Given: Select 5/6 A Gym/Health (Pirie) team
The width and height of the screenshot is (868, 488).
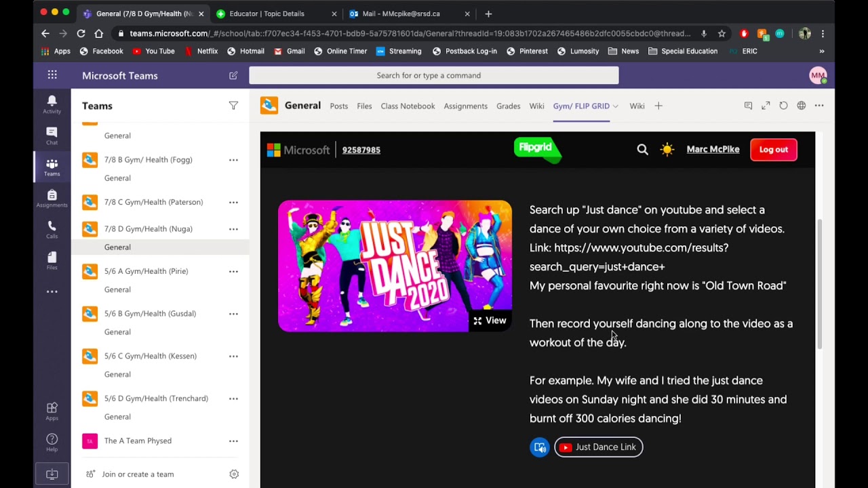Looking at the screenshot, I should click(146, 271).
